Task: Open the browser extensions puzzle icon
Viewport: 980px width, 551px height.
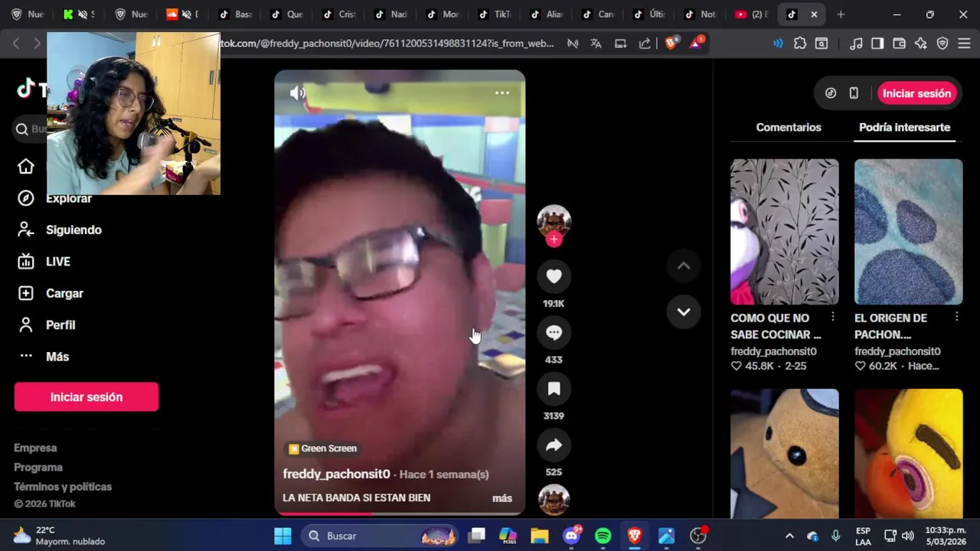Action: (800, 44)
